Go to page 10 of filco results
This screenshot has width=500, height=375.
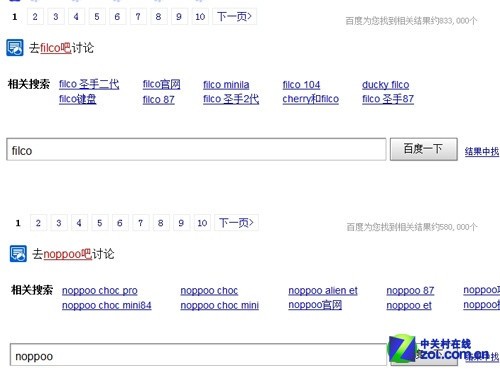(x=200, y=17)
